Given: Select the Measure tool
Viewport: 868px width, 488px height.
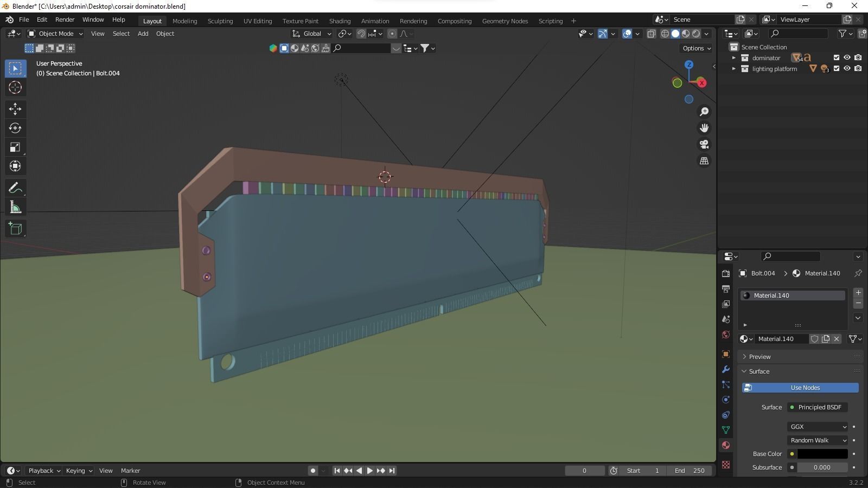Looking at the screenshot, I should [x=15, y=207].
